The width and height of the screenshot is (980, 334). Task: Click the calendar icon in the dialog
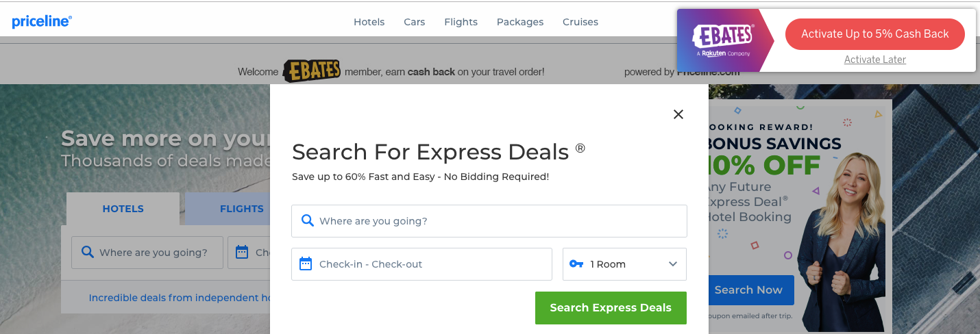click(x=306, y=264)
